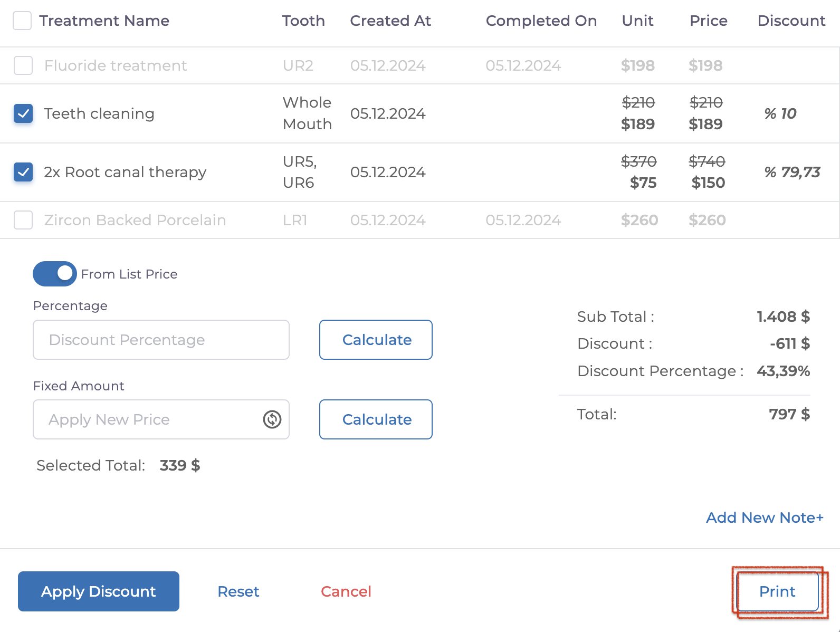
Task: Click the Apply Discount button
Action: 99,591
